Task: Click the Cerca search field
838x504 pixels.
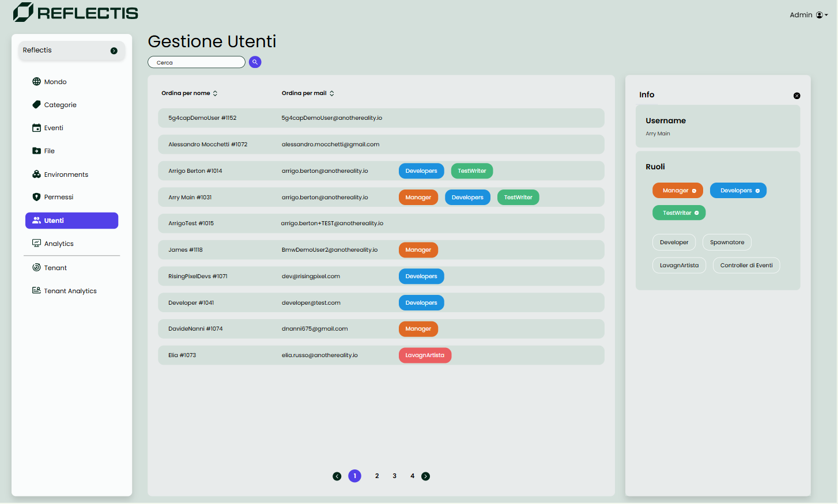Action: coord(197,62)
